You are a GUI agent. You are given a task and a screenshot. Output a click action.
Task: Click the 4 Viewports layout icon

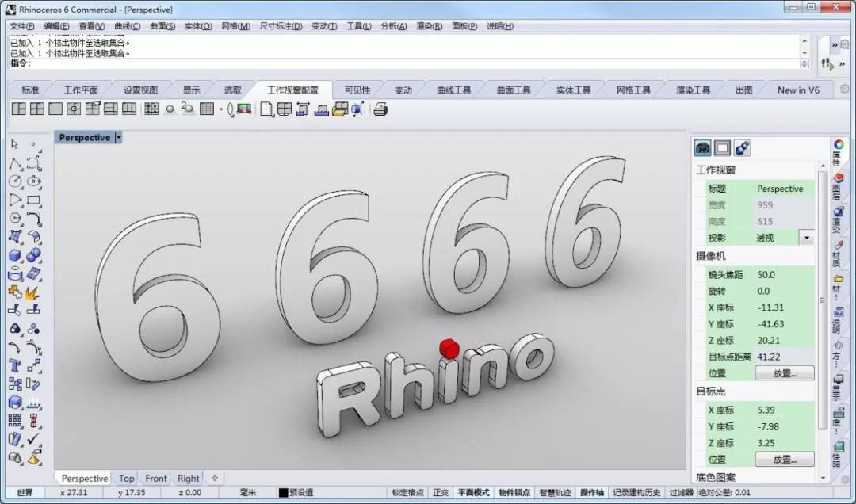(x=37, y=109)
